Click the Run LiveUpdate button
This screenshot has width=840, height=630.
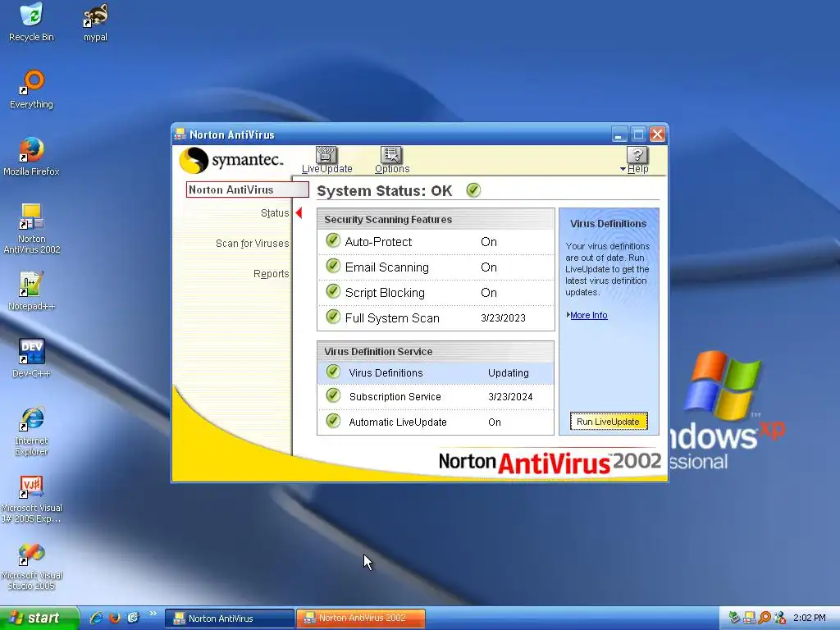609,422
